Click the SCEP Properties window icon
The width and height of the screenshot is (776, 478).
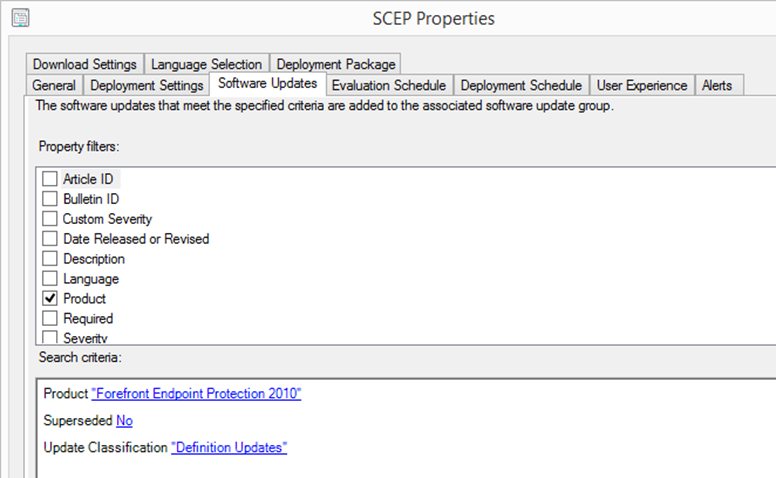coord(20,18)
